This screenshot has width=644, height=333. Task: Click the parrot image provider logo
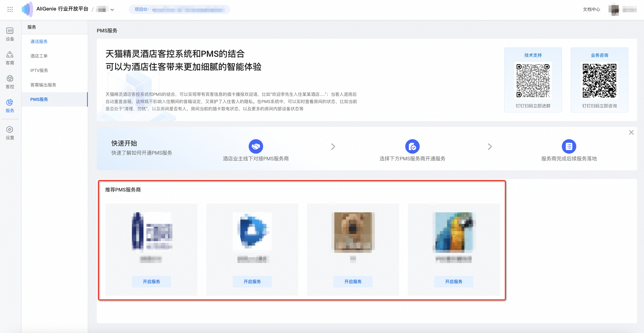454,232
